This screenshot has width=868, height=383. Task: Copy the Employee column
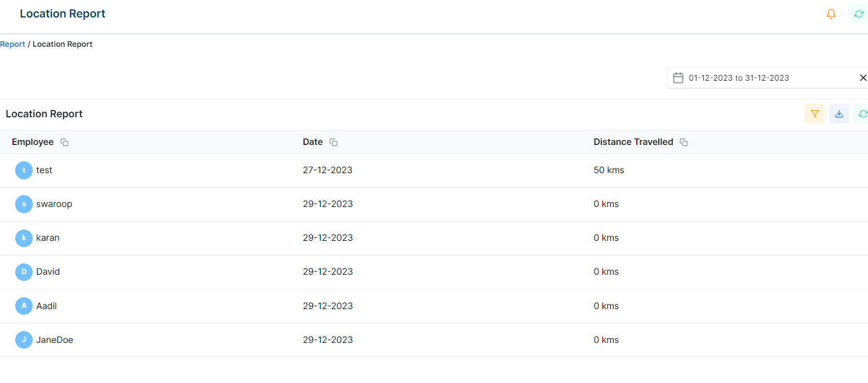click(64, 143)
